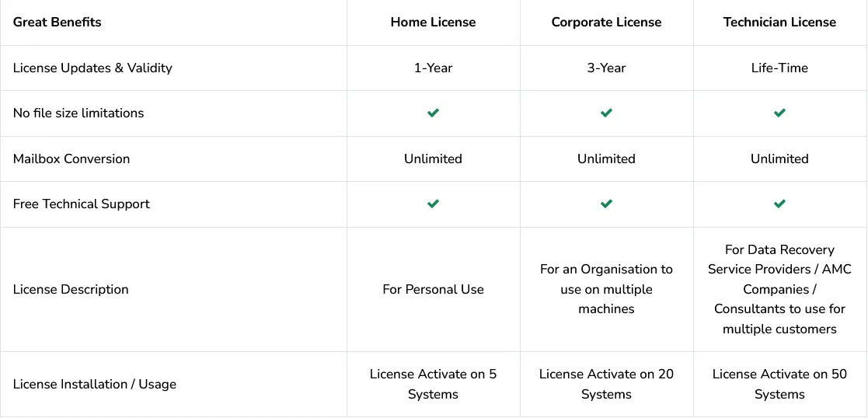Click the Free Technical Support row label
Viewport: 868px width, 418px height.
(82, 204)
